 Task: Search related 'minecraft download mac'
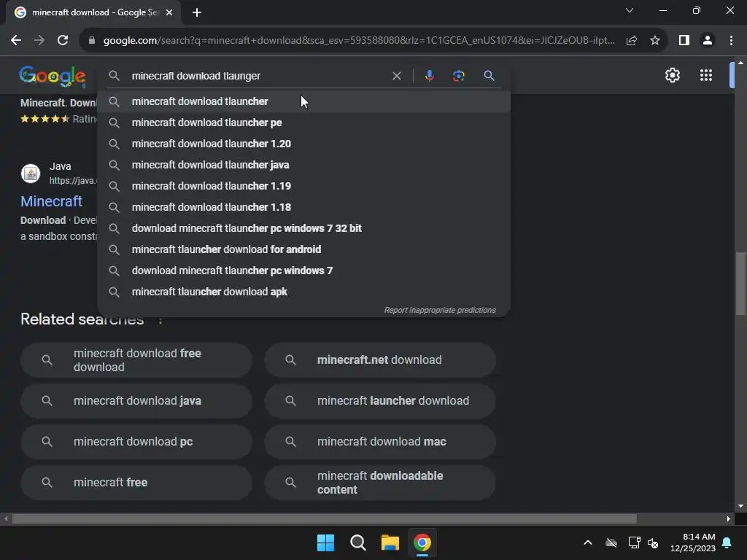tap(380, 442)
